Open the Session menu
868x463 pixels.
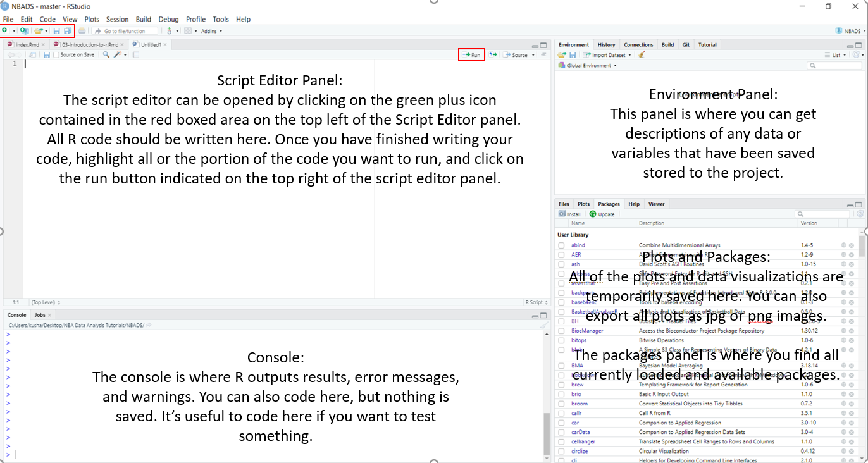click(117, 20)
